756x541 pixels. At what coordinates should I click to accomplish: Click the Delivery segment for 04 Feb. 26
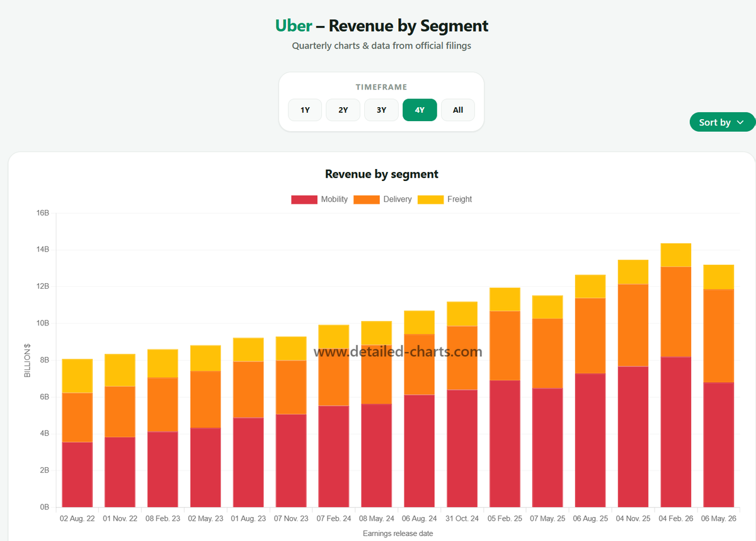pyautogui.click(x=676, y=311)
